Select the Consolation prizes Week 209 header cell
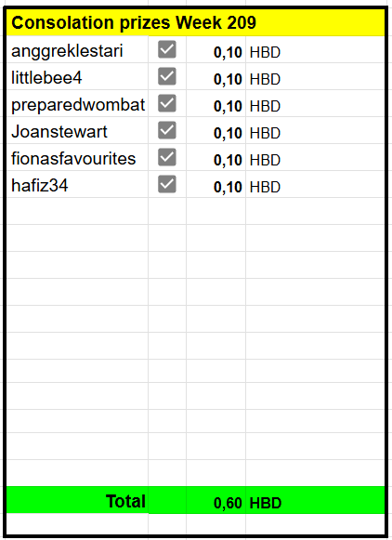Viewport: 392px width, 540px height. click(x=195, y=22)
